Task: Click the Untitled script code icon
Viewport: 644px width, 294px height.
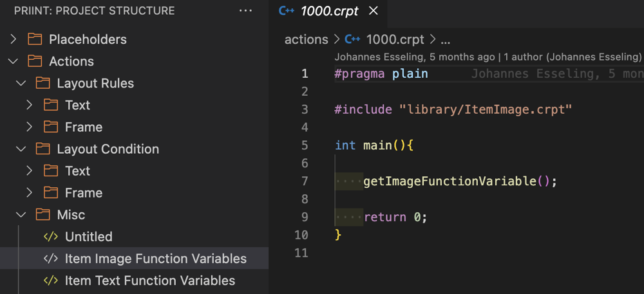Action: 50,237
